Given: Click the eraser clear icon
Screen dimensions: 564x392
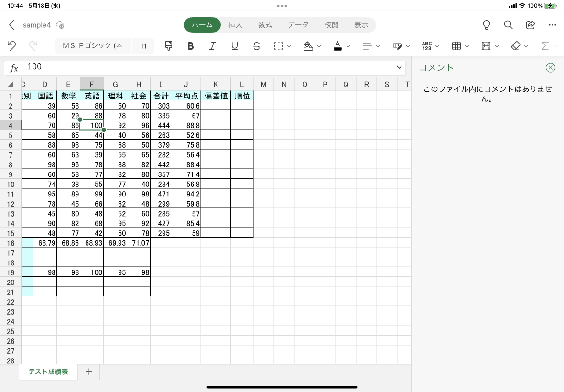Looking at the screenshot, I should click(x=515, y=46).
